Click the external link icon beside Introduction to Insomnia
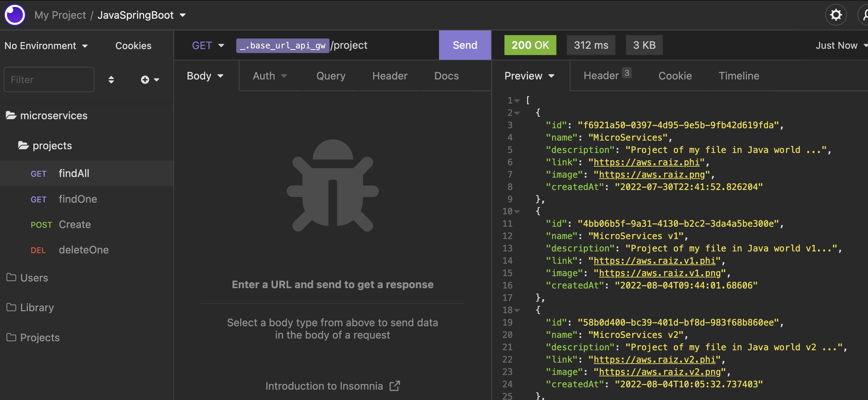868x400 pixels. click(395, 386)
